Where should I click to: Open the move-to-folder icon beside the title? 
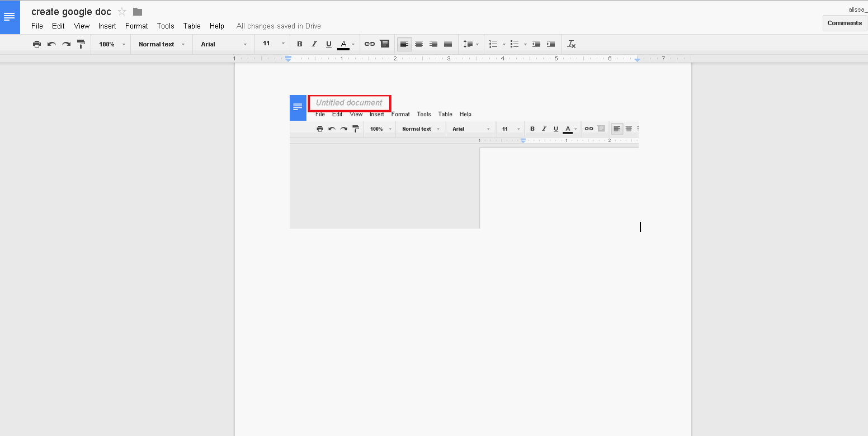point(138,12)
